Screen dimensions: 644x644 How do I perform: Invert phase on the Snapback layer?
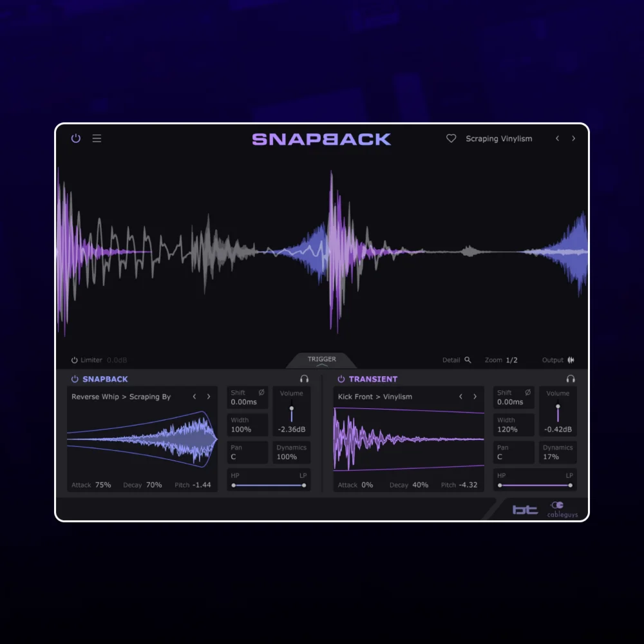pos(261,392)
